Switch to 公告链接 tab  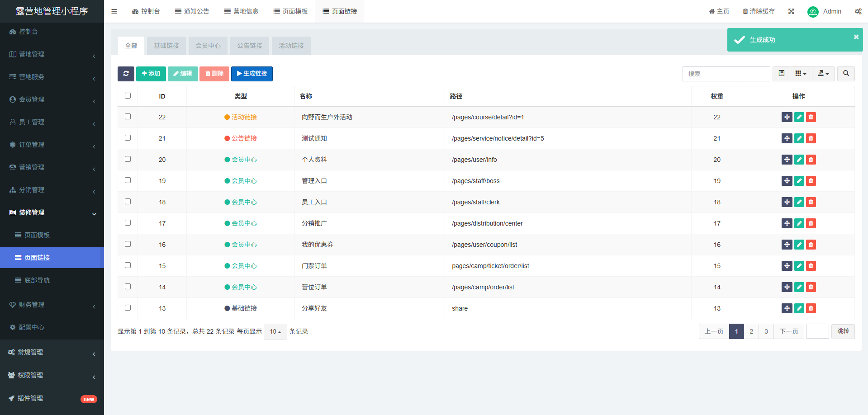point(250,46)
